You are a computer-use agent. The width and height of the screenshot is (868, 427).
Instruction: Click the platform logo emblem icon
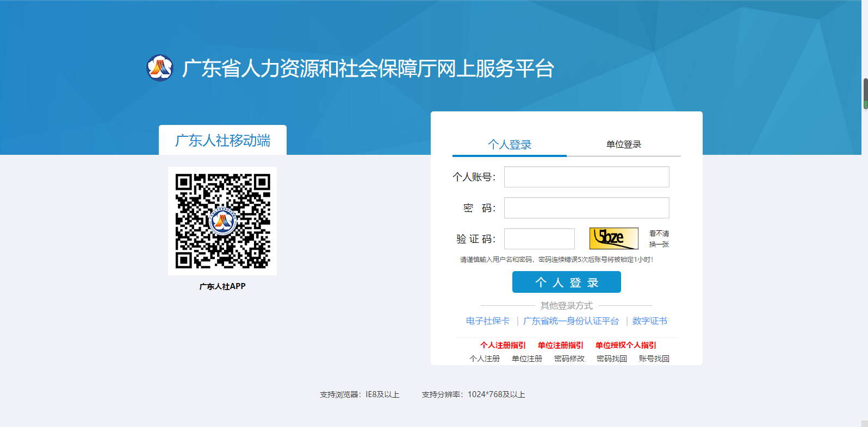pyautogui.click(x=160, y=68)
